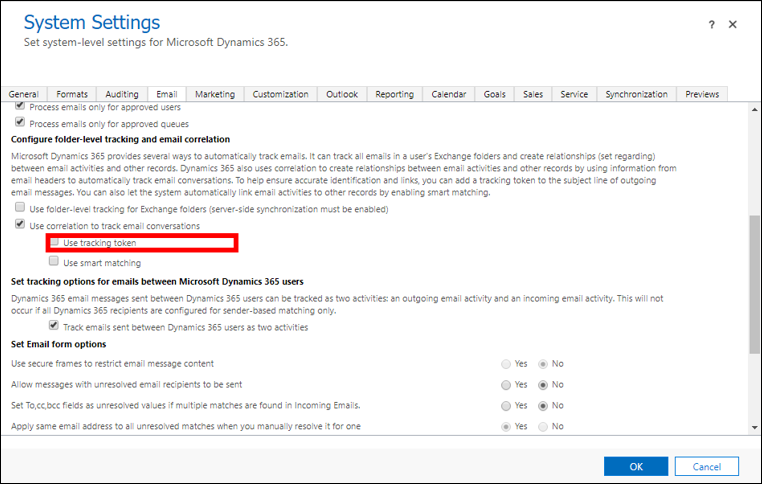
Task: Select No for To,cc,bcc unresolved values
Action: (x=543, y=406)
